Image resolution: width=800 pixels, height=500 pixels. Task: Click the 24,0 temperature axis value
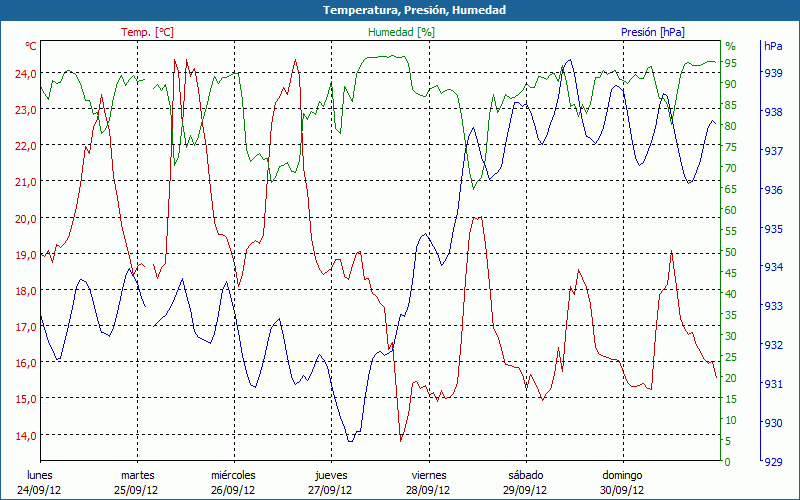click(x=24, y=74)
